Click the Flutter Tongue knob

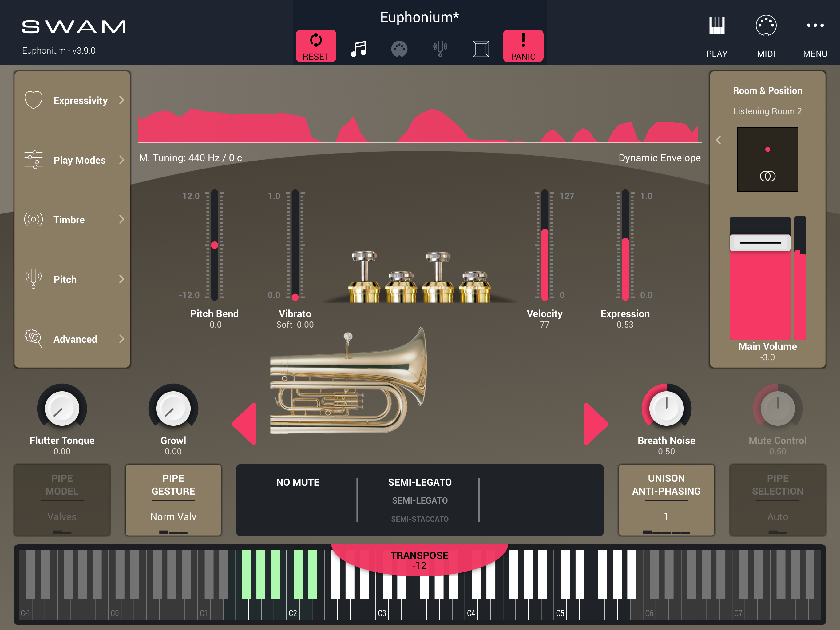[62, 409]
